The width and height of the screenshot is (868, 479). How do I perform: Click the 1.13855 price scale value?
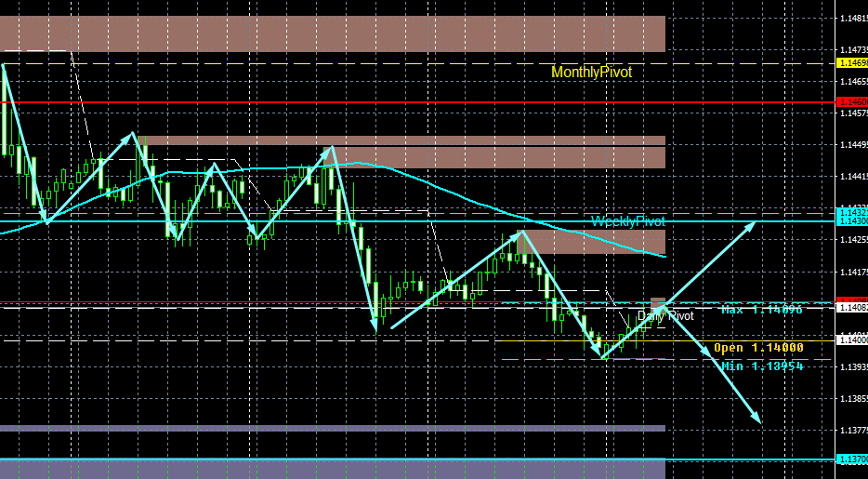pyautogui.click(x=853, y=398)
